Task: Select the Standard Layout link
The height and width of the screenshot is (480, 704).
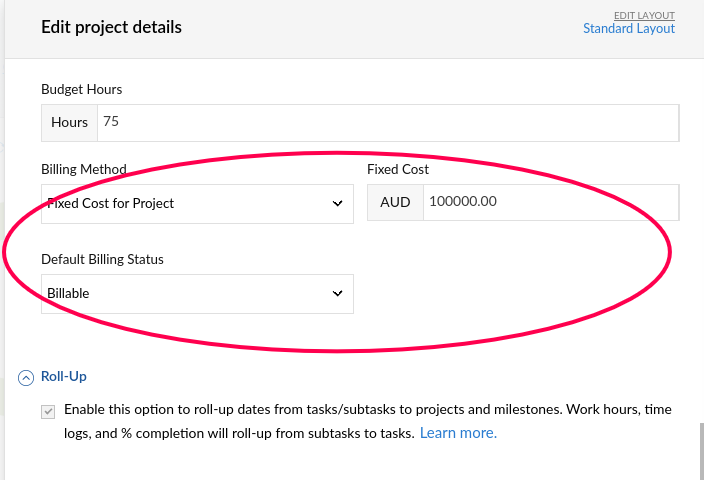Action: click(x=629, y=29)
